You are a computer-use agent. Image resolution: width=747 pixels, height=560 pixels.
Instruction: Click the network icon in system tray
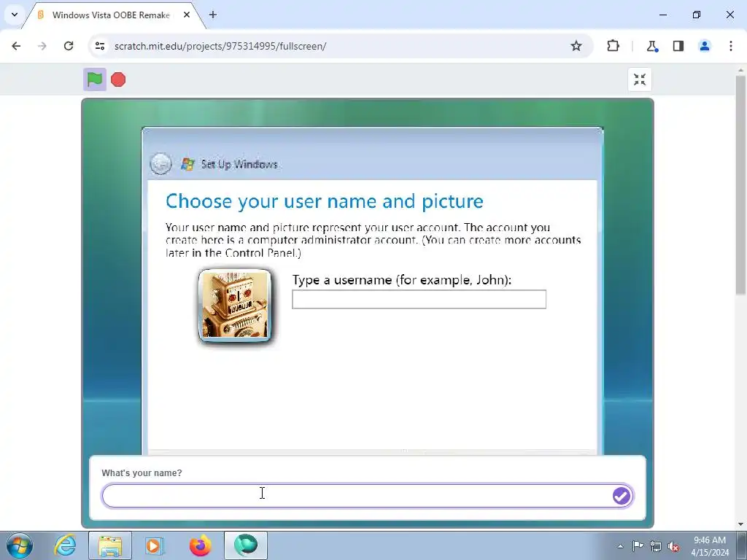656,546
